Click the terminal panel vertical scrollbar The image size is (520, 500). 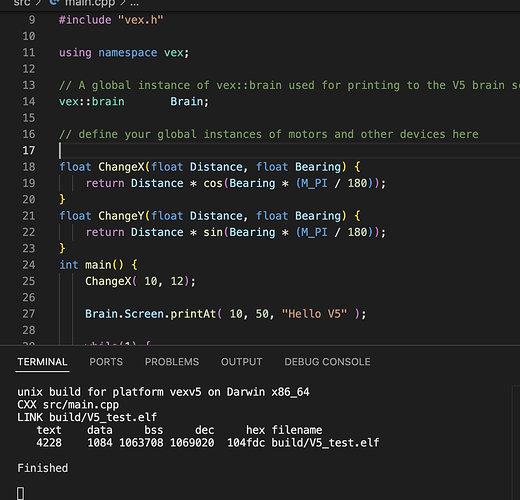click(516, 443)
